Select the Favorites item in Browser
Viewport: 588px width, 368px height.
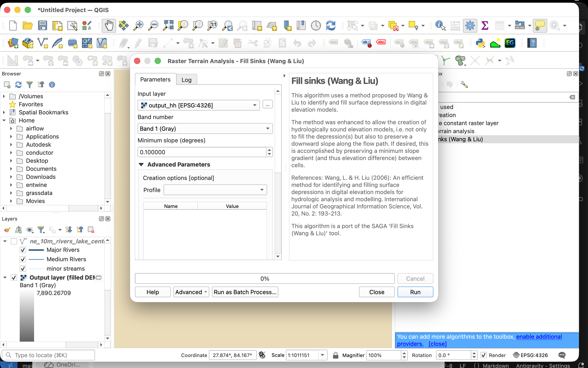(31, 104)
